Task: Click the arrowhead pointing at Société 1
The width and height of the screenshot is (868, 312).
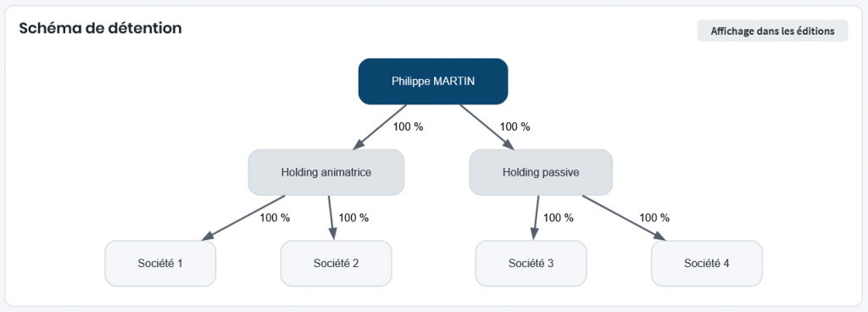Action: click(209, 236)
